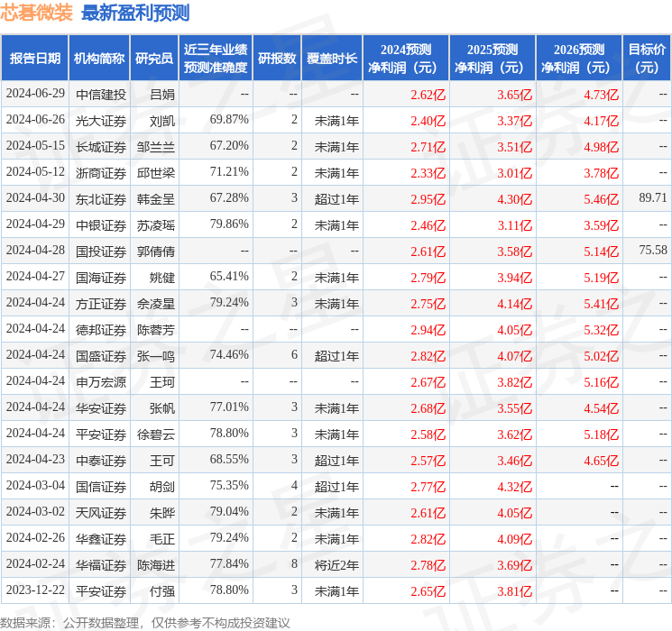Click the 覆盖时长 column header
The height and width of the screenshot is (631, 672).
332,59
